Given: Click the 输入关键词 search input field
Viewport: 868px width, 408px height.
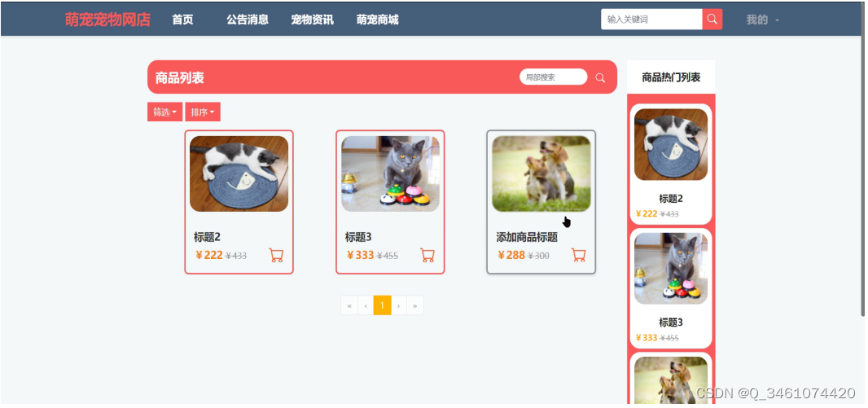Looking at the screenshot, I should click(x=651, y=20).
